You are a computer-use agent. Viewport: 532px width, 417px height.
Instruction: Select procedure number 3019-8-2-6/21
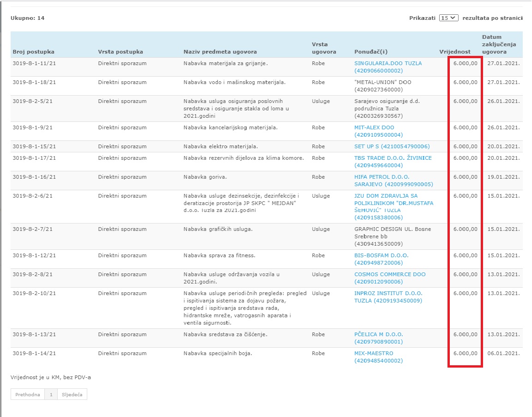(33, 196)
